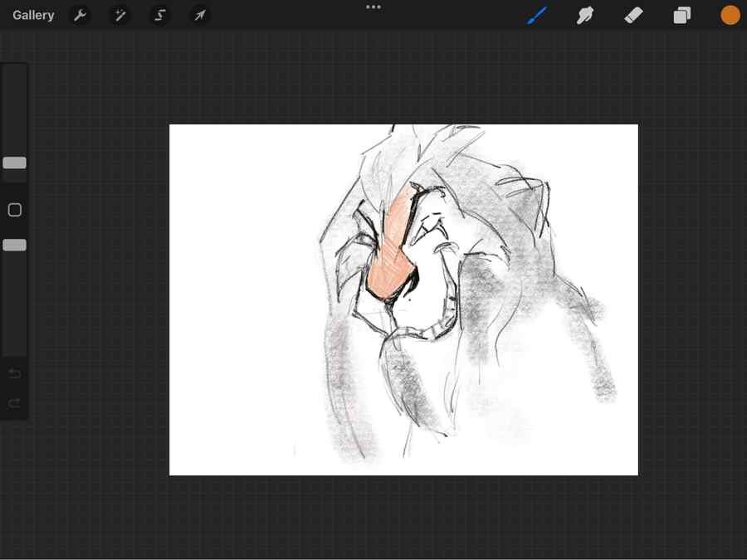Open the orange active color picker
The height and width of the screenshot is (560, 747).
point(730,15)
